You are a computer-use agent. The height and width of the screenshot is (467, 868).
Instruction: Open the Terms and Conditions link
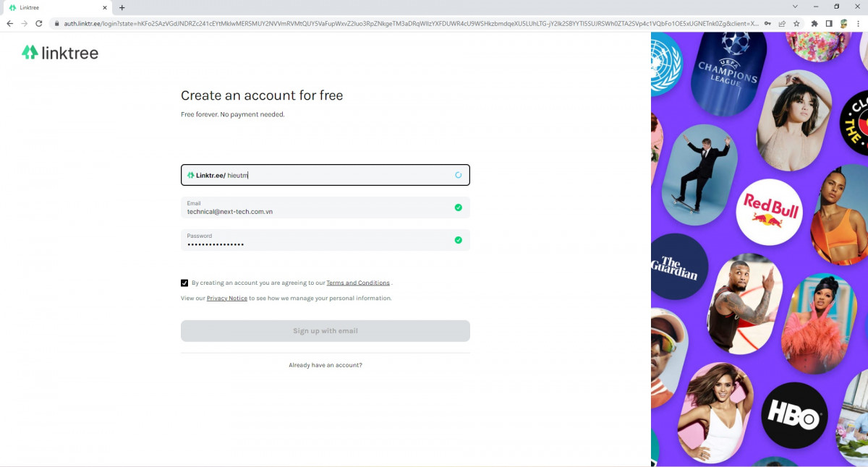(358, 283)
